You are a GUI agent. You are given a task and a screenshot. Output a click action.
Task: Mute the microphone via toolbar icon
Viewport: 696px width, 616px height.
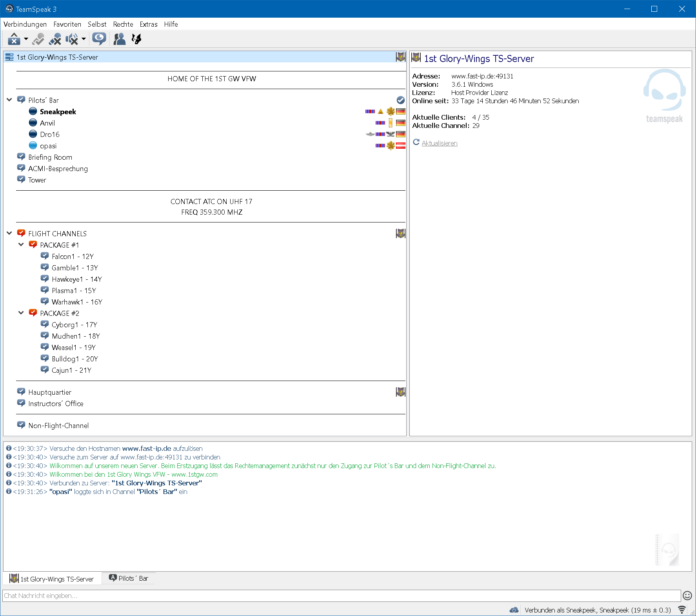click(55, 39)
